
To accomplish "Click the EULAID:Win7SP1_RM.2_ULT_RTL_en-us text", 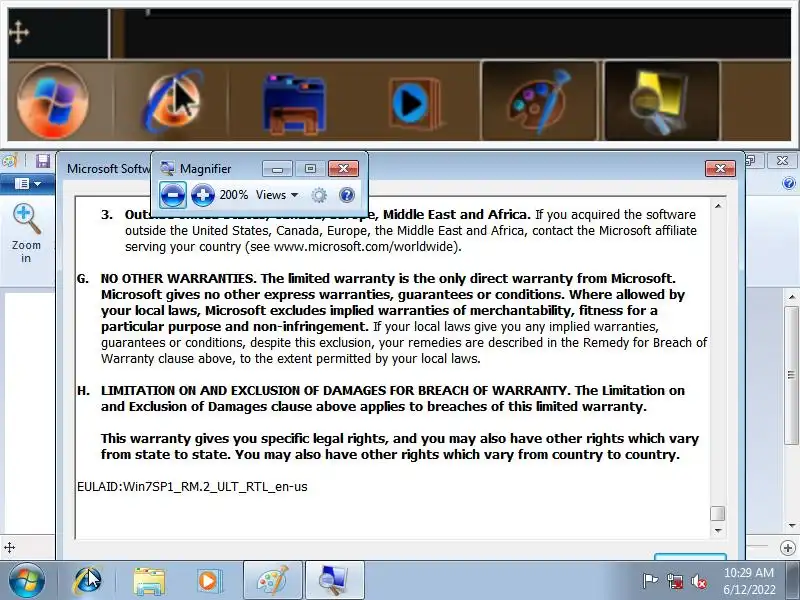I will tap(192, 487).
